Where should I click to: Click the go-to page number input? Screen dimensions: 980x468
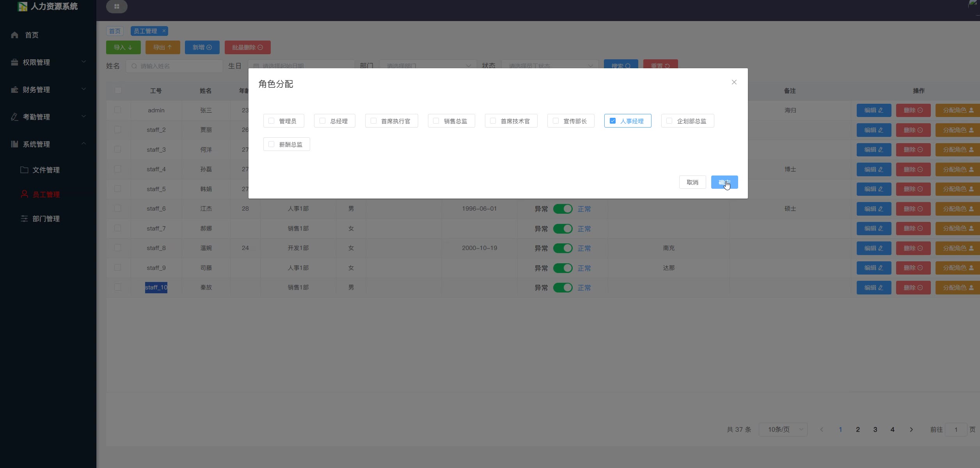click(956, 429)
